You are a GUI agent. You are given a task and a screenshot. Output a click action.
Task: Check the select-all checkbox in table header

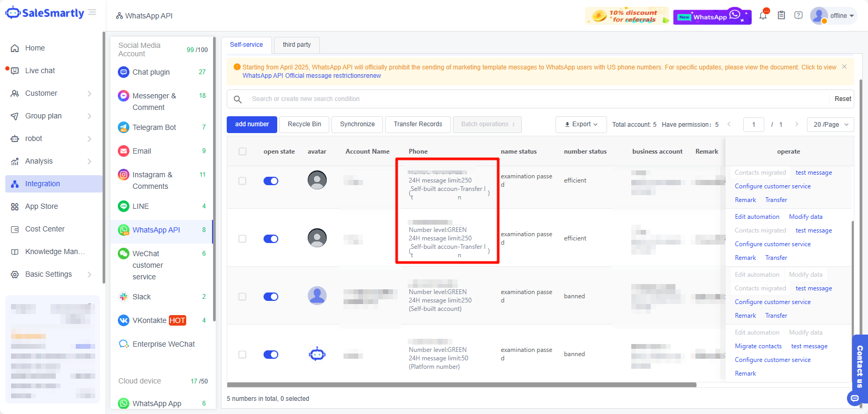coord(243,152)
